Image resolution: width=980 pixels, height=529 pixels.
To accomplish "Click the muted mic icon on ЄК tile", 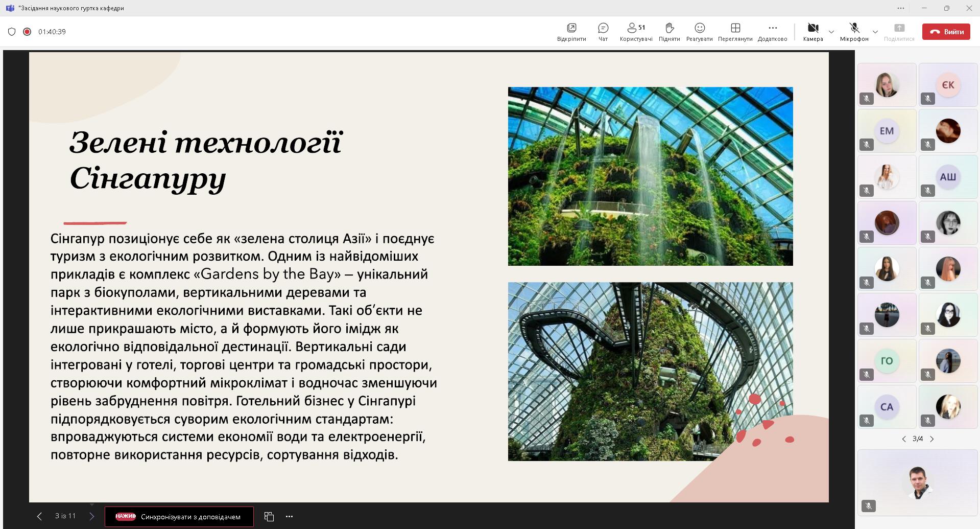I will 928,99.
